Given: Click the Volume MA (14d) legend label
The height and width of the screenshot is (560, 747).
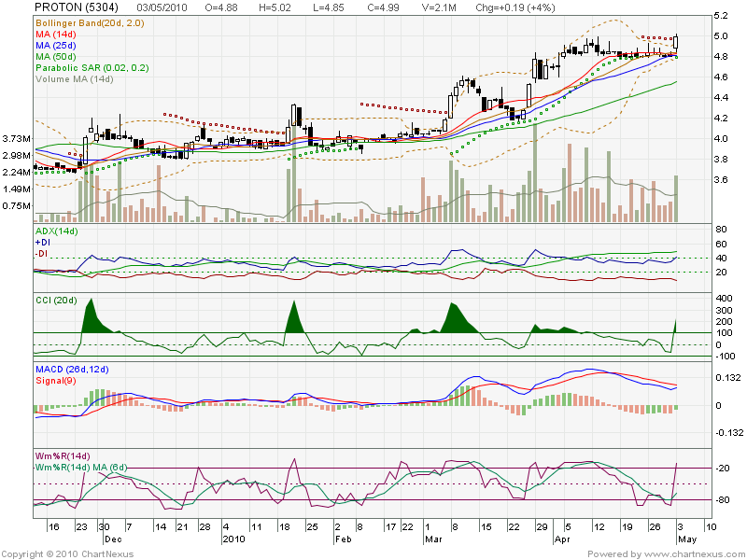Looking at the screenshot, I should click(x=75, y=79).
